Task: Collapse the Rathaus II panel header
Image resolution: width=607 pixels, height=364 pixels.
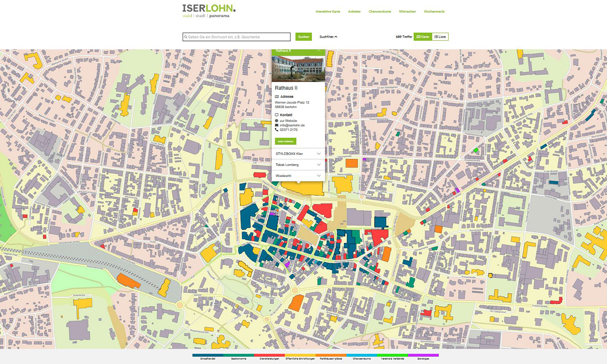Action: 319,51
